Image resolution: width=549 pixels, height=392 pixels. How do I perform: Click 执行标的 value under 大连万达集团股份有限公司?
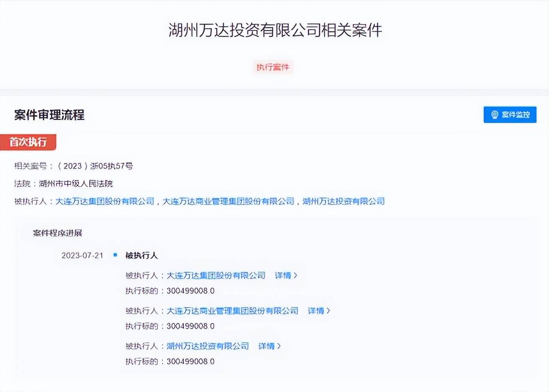(x=190, y=291)
